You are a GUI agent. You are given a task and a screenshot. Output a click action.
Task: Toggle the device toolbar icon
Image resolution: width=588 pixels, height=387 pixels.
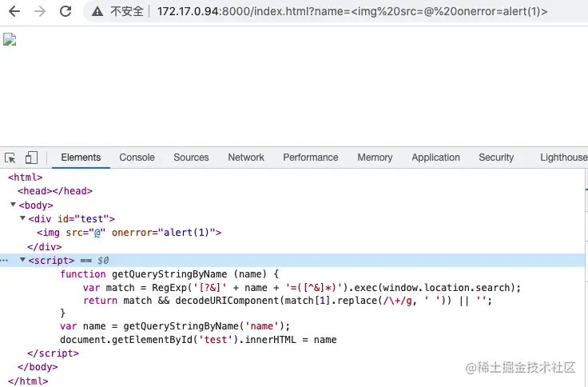coord(31,158)
